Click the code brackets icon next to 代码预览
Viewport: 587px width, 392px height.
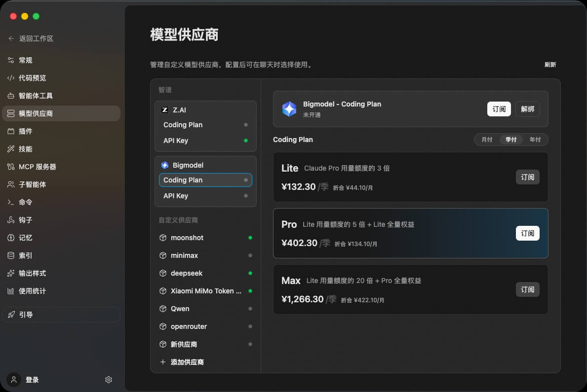tap(11, 78)
